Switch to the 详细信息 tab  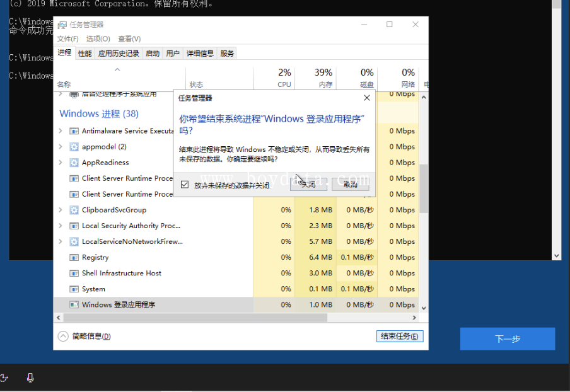pos(200,54)
